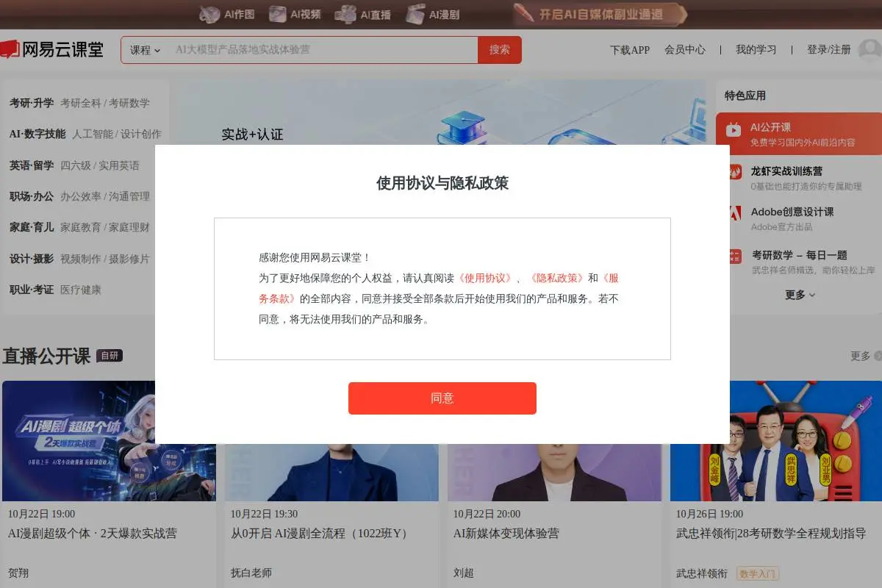Click title AI新媒体变现体验营

point(506,534)
